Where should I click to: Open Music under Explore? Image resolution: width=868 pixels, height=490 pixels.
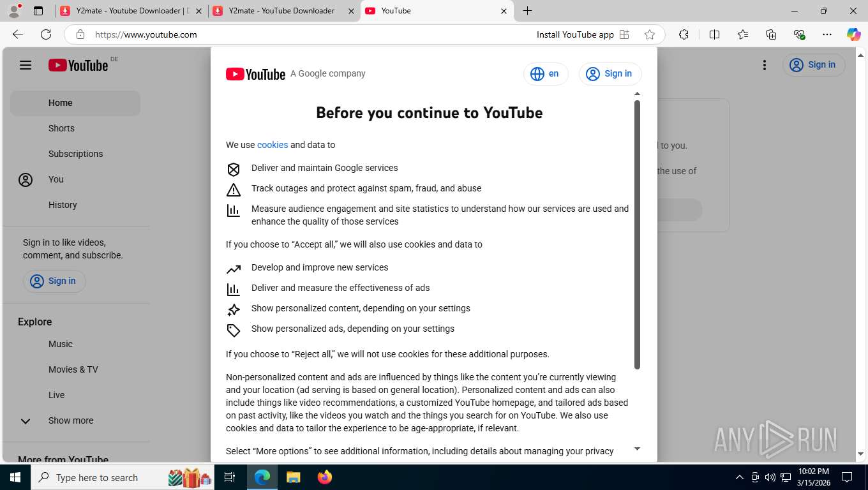point(75,344)
